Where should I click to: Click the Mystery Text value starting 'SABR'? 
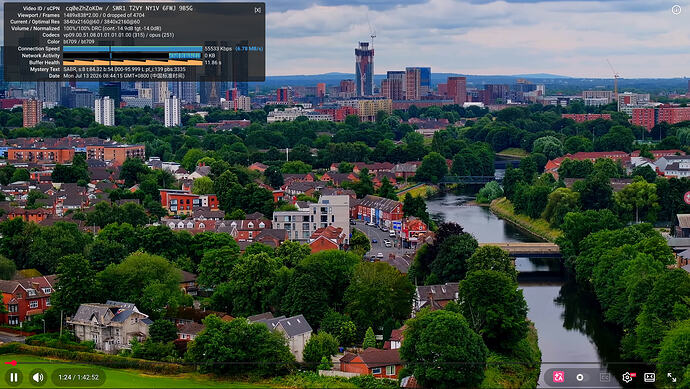click(125, 69)
